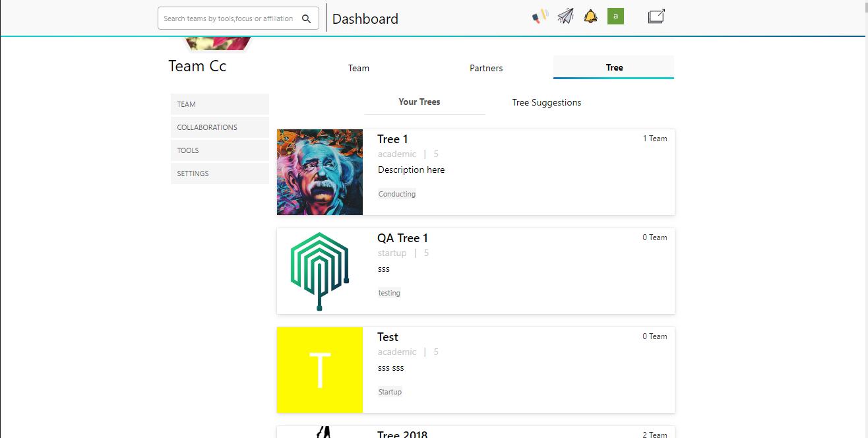Focus the search teams input field
Viewport: 868px width, 438px height.
pos(228,18)
